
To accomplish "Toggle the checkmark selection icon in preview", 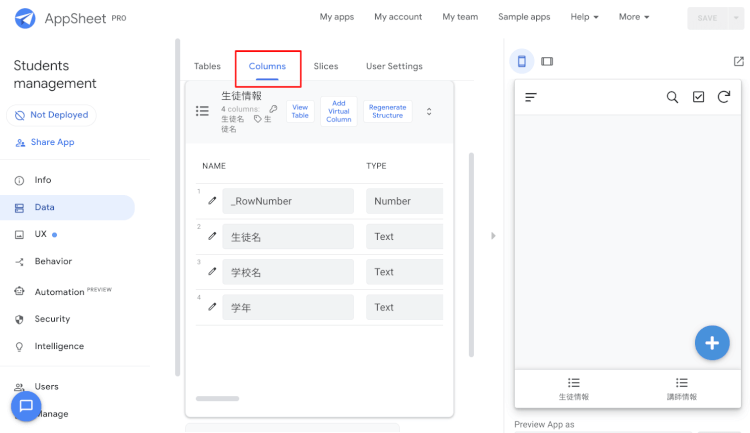I will click(x=698, y=97).
